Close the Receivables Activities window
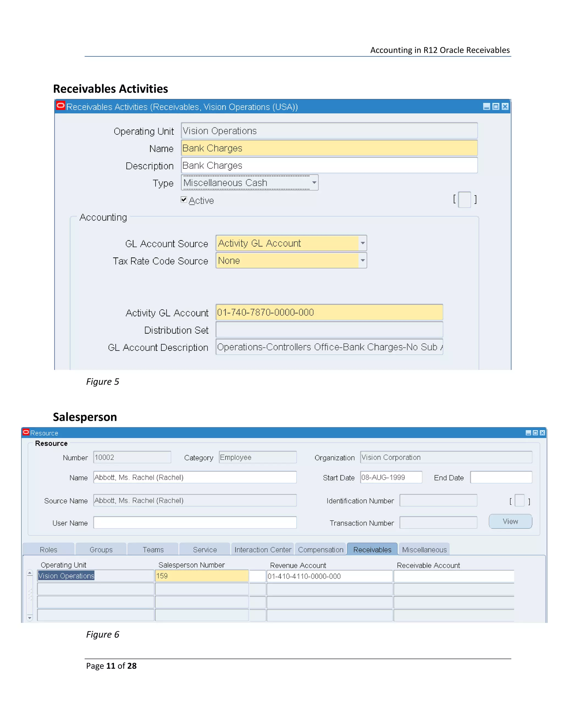 click(505, 106)
